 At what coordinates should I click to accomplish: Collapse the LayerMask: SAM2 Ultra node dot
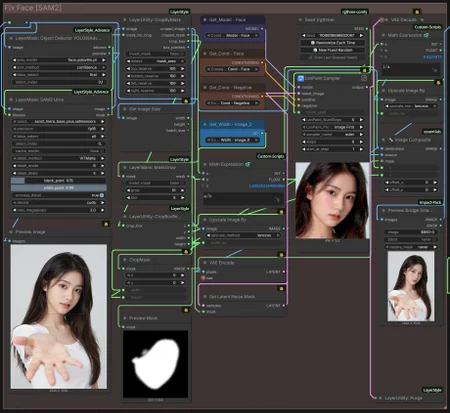tap(11, 100)
